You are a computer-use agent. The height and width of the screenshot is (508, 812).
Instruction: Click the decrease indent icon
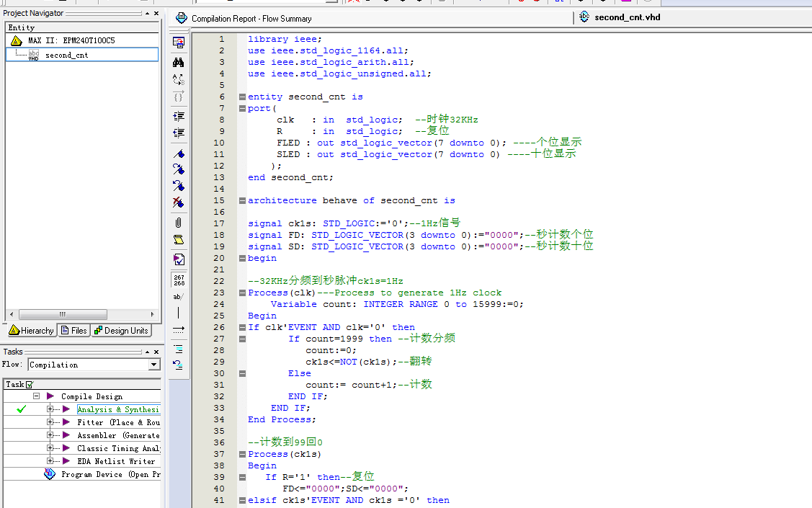tap(179, 133)
